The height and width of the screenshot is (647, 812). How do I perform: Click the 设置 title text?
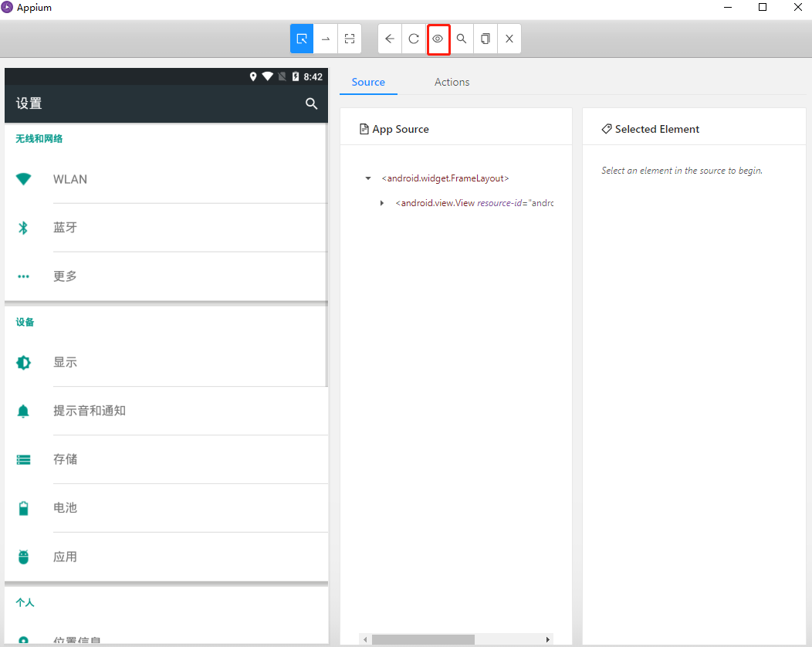point(29,103)
